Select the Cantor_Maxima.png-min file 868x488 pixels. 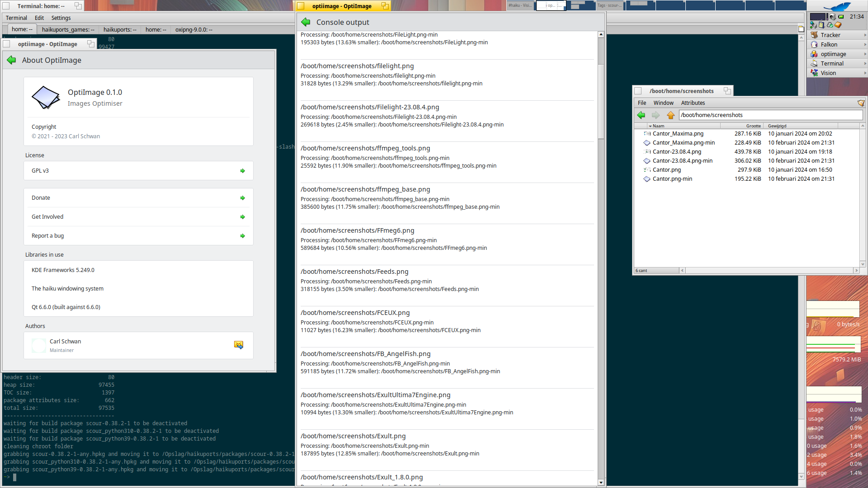[684, 143]
